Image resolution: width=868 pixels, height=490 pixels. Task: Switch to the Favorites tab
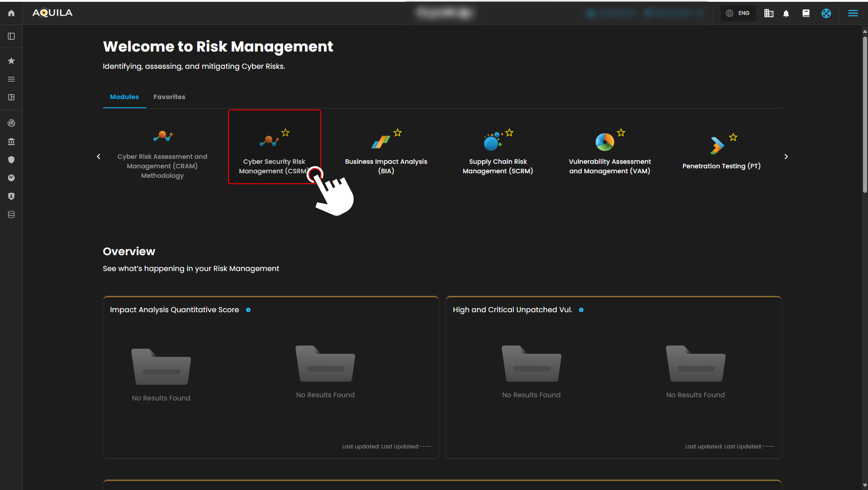(169, 97)
